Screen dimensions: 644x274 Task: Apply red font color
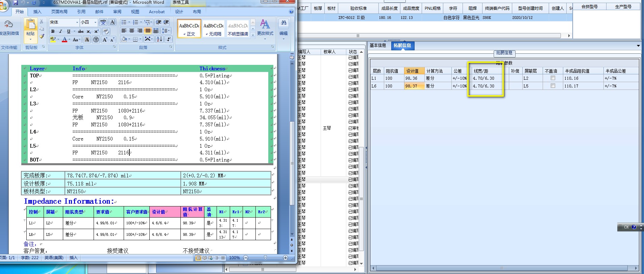tap(65, 40)
